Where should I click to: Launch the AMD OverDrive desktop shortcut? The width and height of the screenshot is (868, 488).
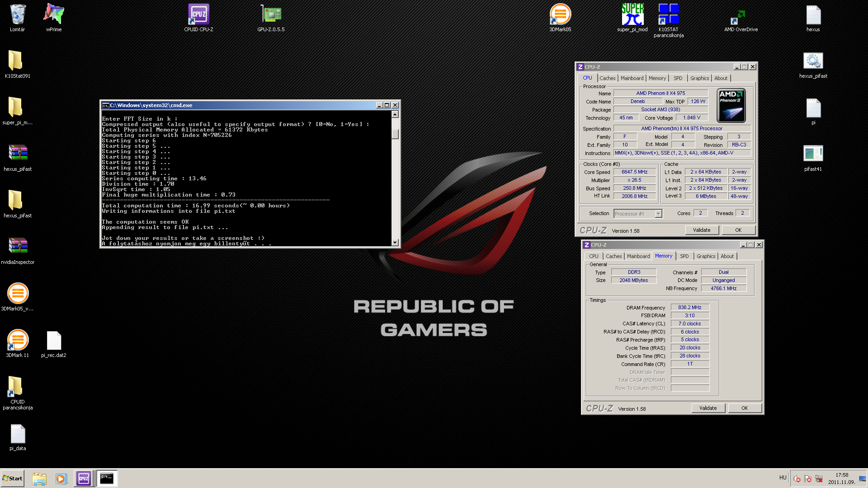741,21
